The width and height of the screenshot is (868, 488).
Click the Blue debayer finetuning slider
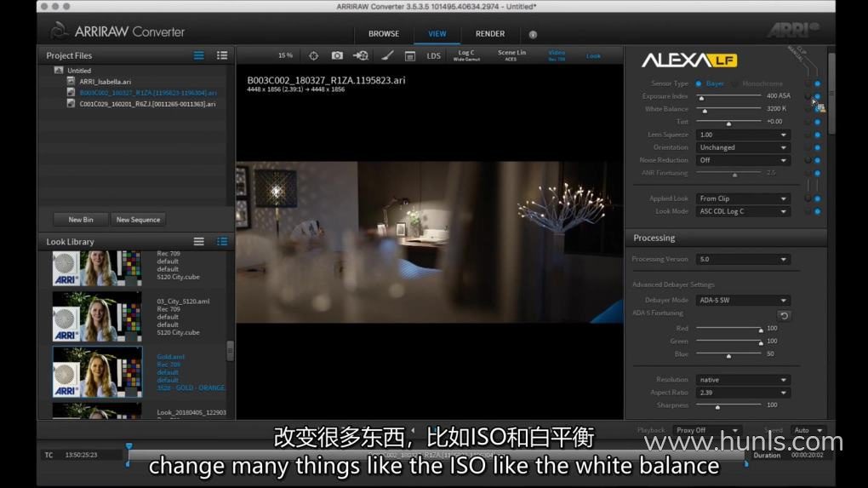pyautogui.click(x=728, y=354)
